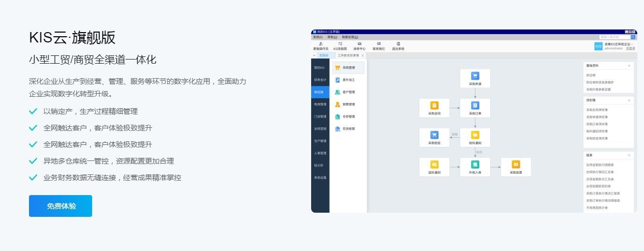644x251 pixels.
Task: Select 电商管理 in dark sidebar
Action: coord(320,104)
